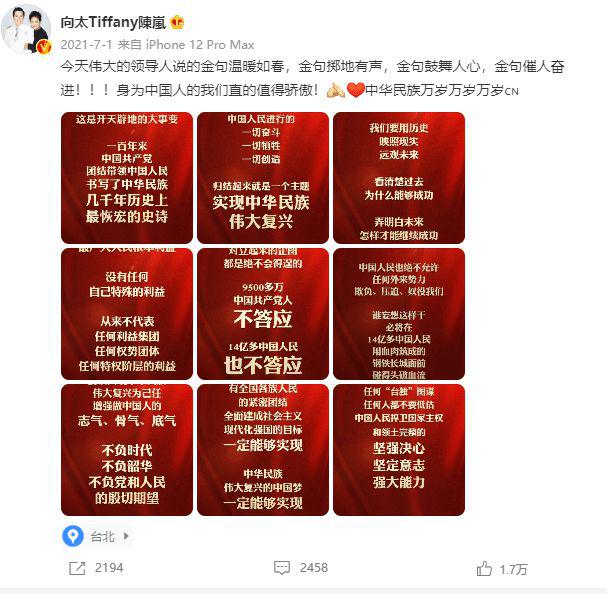Click the iPhone 12 Pro Max source link
This screenshot has height=594, width=607.
coord(200,45)
